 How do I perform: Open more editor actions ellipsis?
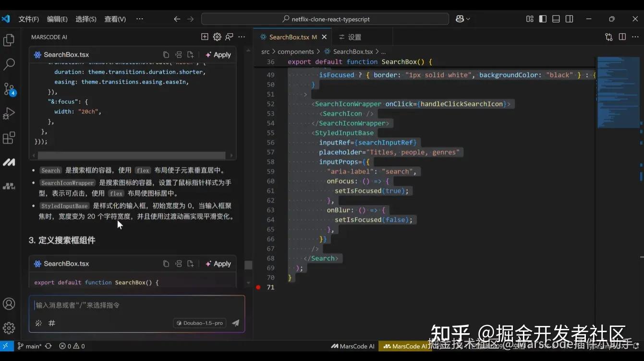(x=635, y=37)
